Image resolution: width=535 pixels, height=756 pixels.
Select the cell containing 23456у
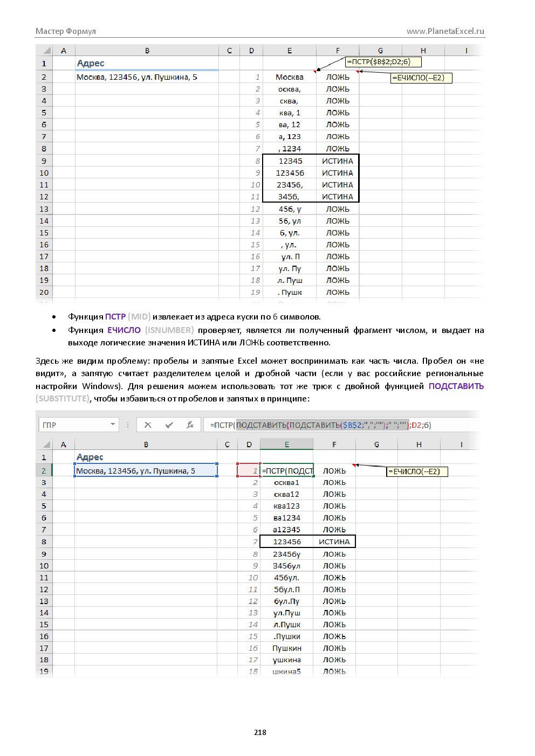[287, 554]
